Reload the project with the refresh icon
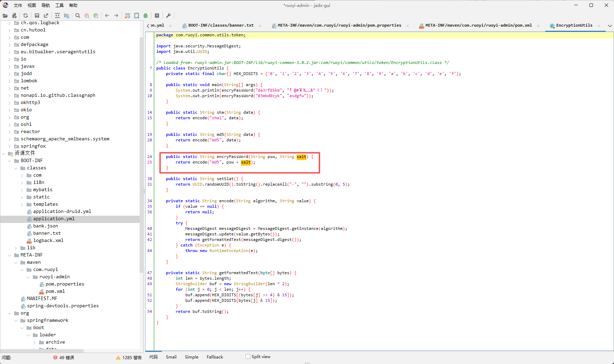Screen dimensions: 614x364 pyautogui.click(x=26, y=16)
